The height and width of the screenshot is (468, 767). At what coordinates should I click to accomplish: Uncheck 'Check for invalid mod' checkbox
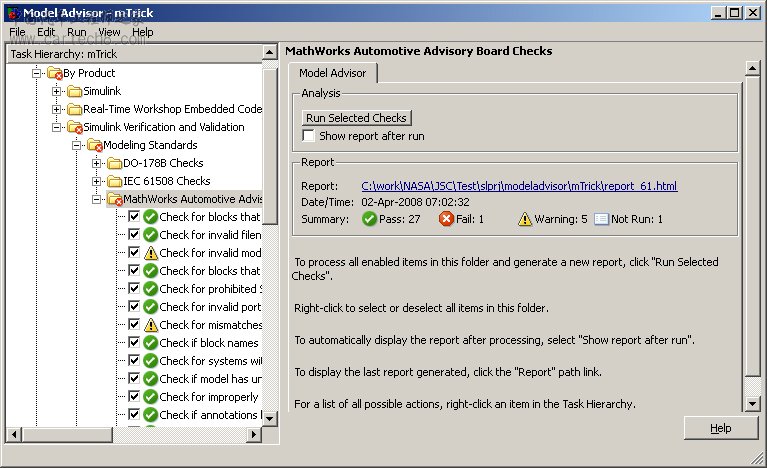click(134, 252)
